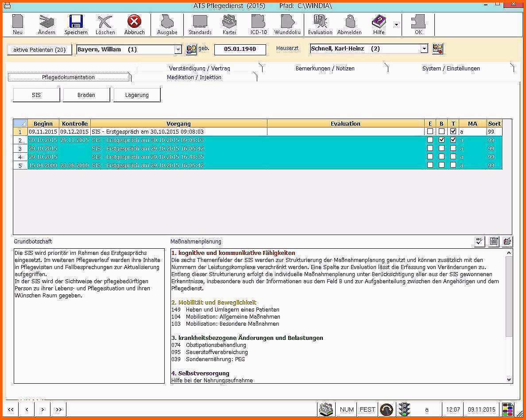Click the line '149 Heben und Umlagern eines Patienten'

tap(225, 310)
